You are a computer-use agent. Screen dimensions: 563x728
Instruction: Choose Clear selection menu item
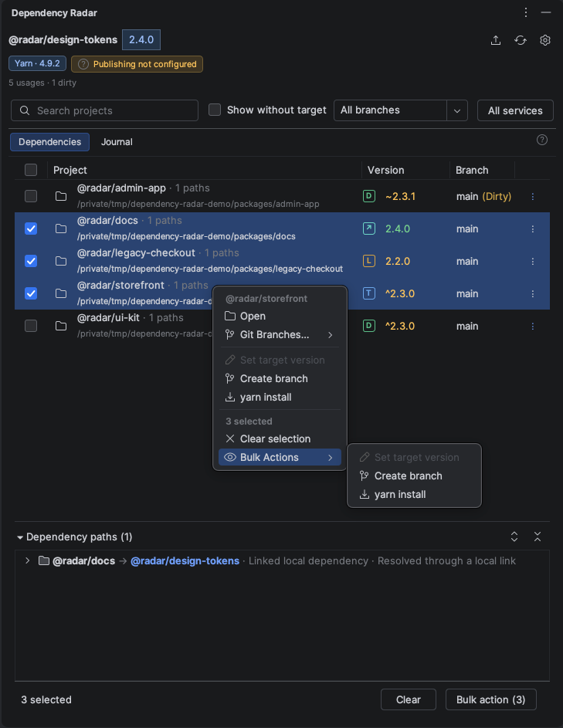[280, 438]
